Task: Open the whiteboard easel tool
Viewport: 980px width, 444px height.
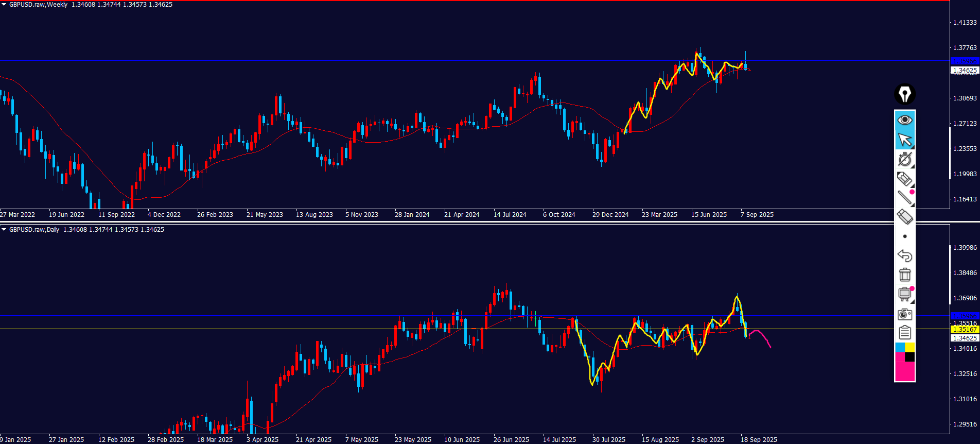Action: pos(905,294)
